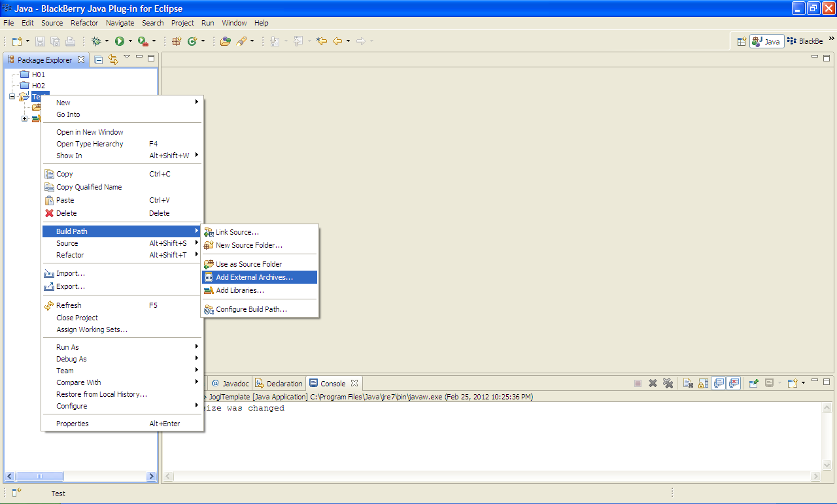Click the External Tools run icon
The width and height of the screenshot is (837, 504).
point(143,41)
